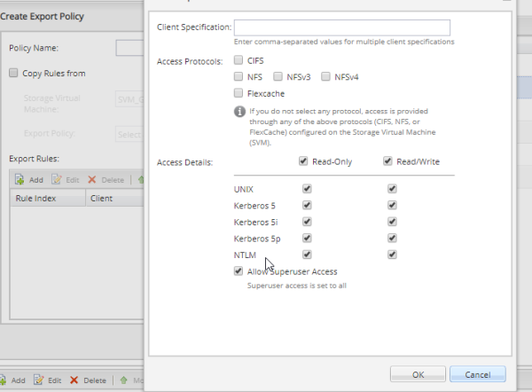Image resolution: width=532 pixels, height=392 pixels.
Task: Click the info icon beside protocol note
Action: point(239,112)
